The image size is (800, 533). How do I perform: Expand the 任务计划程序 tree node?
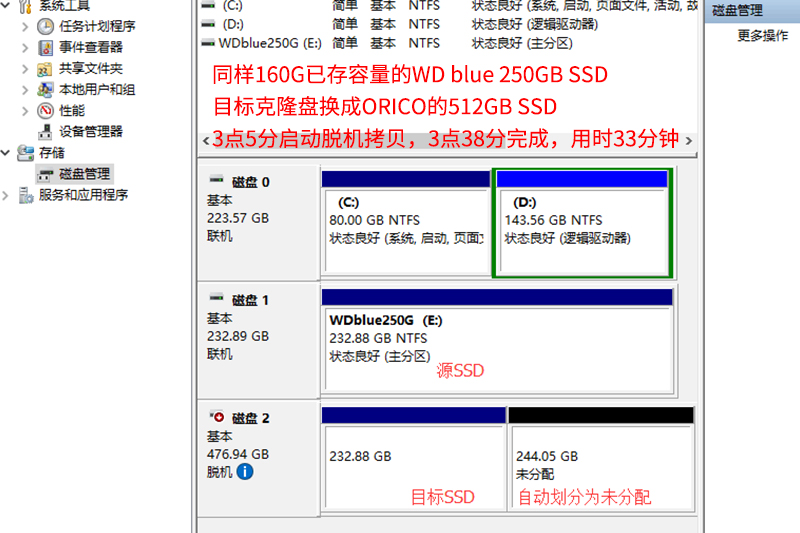24,27
